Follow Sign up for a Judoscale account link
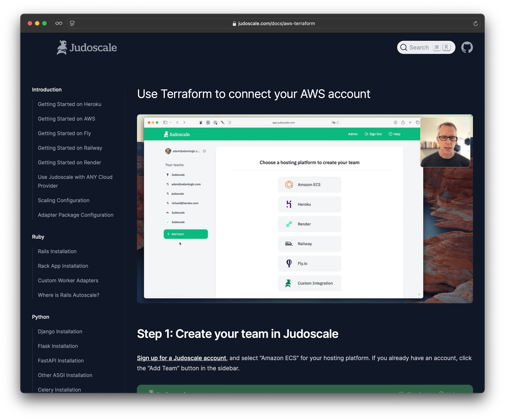The image size is (505, 420). 181,358
